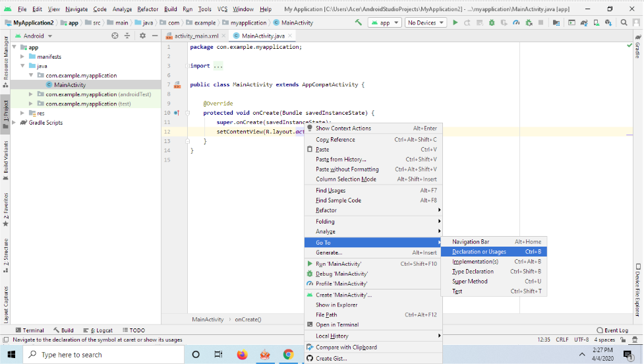Viewport: 644px width, 364px height.
Task: Open the Profile app gauge icon
Action: (x=517, y=22)
